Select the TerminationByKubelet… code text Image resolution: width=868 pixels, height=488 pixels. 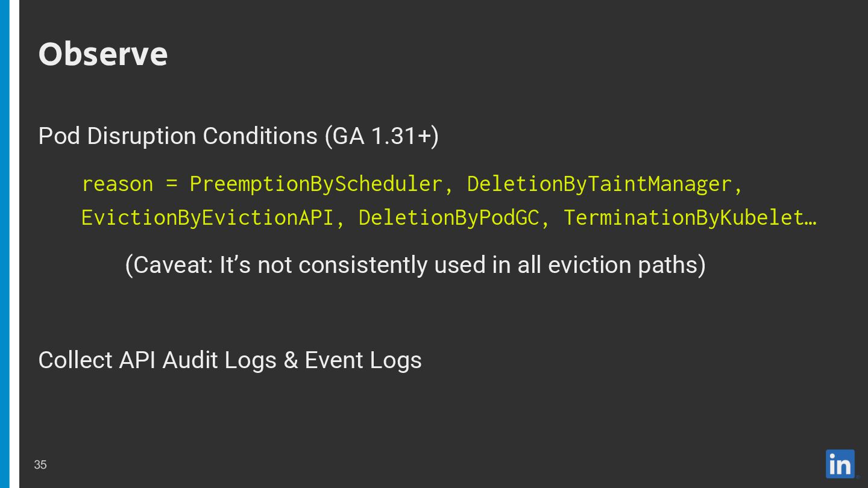(690, 217)
